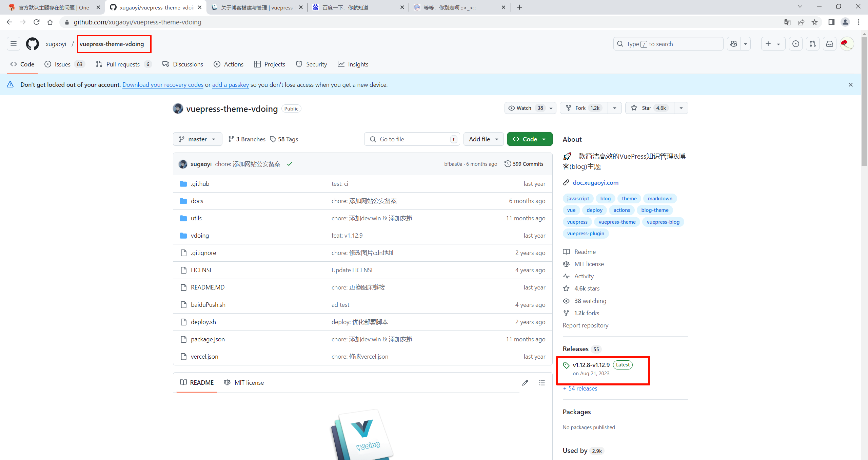868x460 pixels.
Task: Reload the page in browser
Action: [x=37, y=22]
